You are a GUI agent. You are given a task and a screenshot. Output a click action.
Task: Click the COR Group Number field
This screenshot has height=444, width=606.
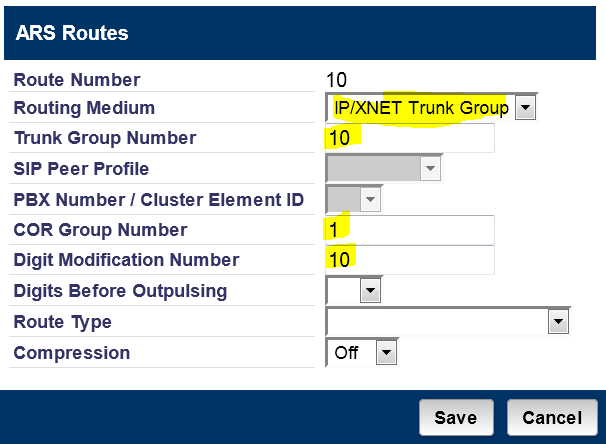410,230
